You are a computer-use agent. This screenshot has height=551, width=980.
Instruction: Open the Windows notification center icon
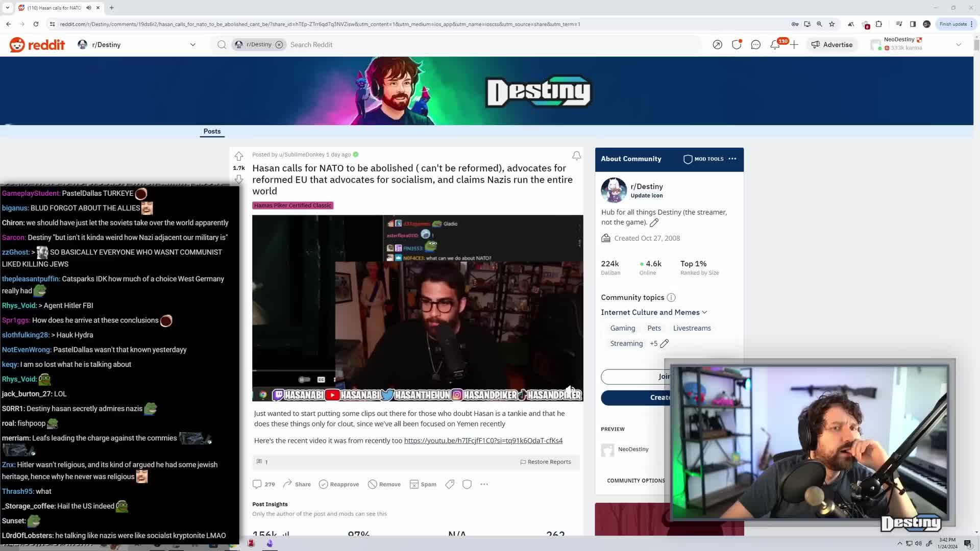click(968, 543)
